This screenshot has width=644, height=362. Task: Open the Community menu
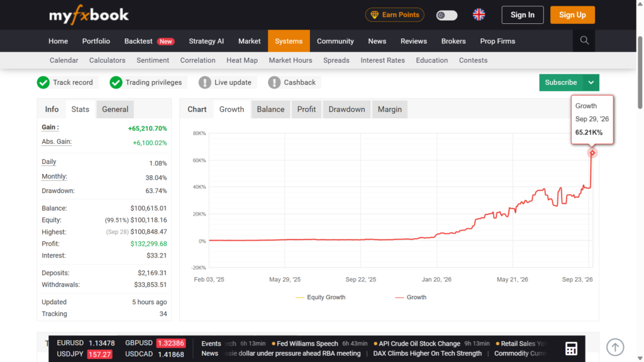point(335,41)
